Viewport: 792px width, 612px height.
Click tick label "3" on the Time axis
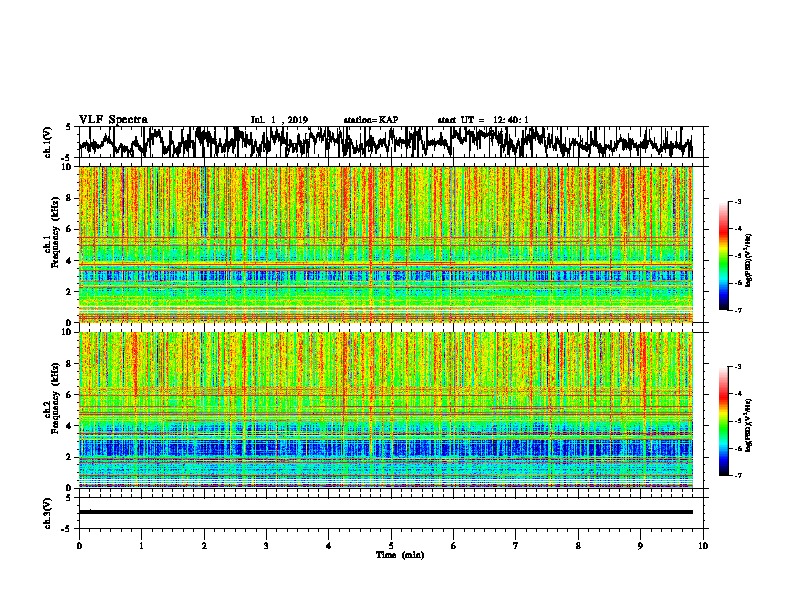click(266, 546)
